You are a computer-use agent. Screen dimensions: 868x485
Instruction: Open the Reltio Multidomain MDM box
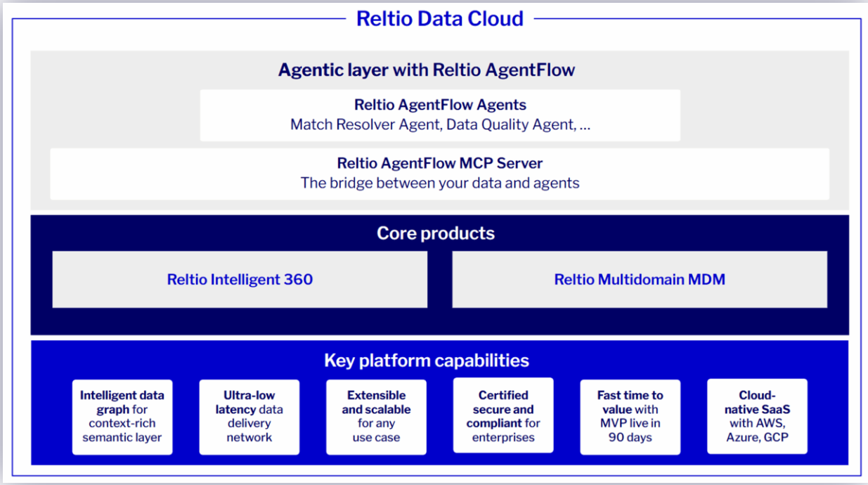click(x=640, y=280)
